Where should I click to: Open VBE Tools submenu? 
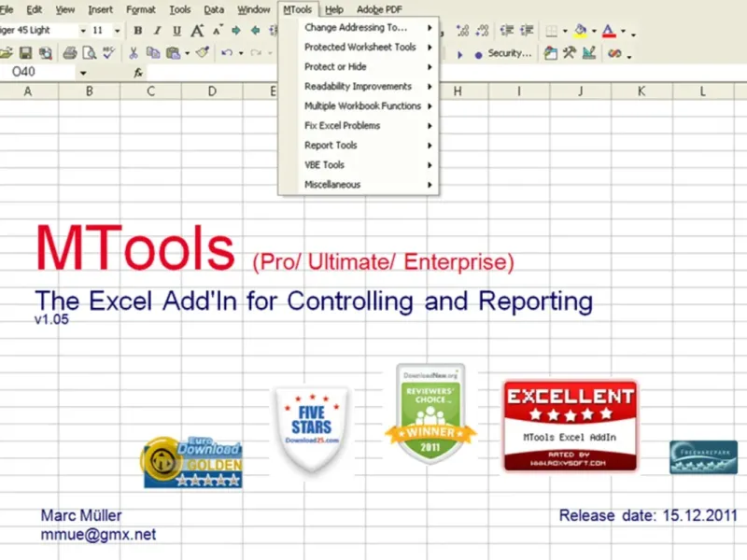(x=359, y=165)
